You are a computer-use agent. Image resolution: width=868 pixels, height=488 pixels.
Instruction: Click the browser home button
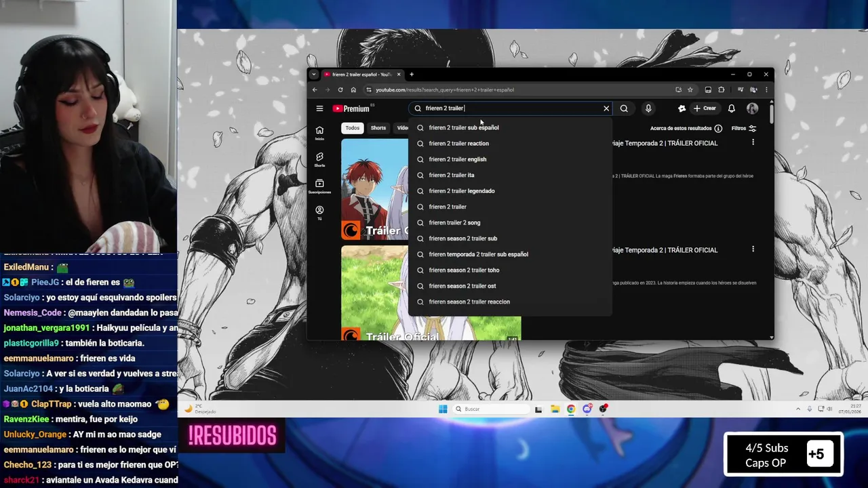click(x=353, y=89)
